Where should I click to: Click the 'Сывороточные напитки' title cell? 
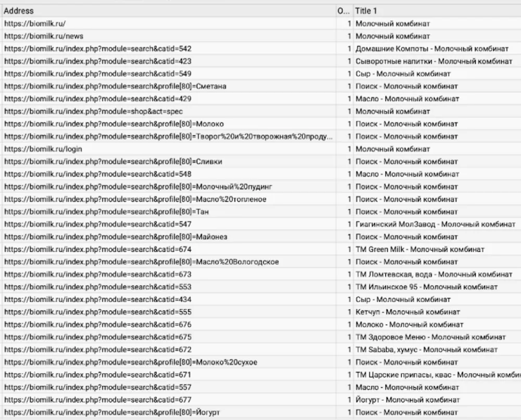coord(433,61)
